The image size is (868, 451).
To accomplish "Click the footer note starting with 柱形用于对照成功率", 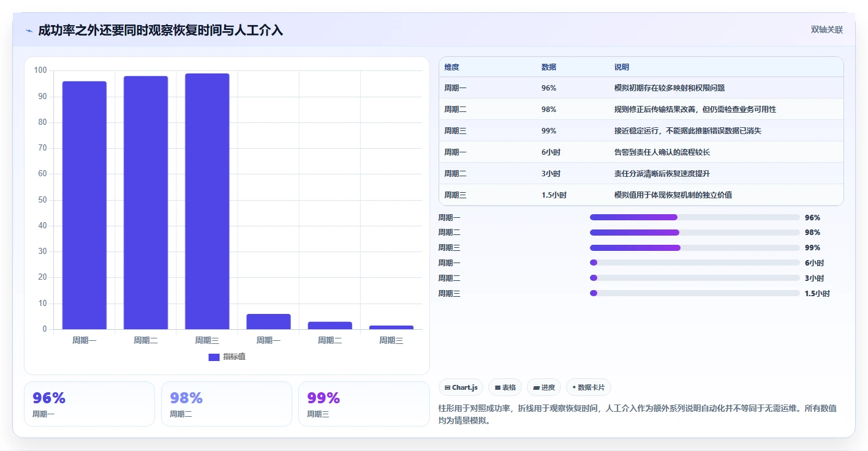I will pyautogui.click(x=638, y=414).
